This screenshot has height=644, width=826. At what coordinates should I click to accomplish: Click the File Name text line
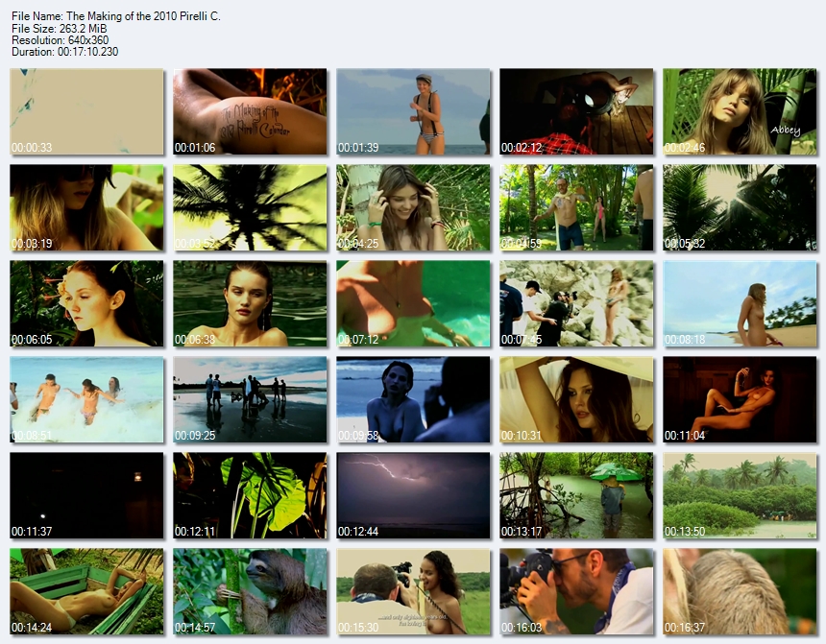click(115, 17)
